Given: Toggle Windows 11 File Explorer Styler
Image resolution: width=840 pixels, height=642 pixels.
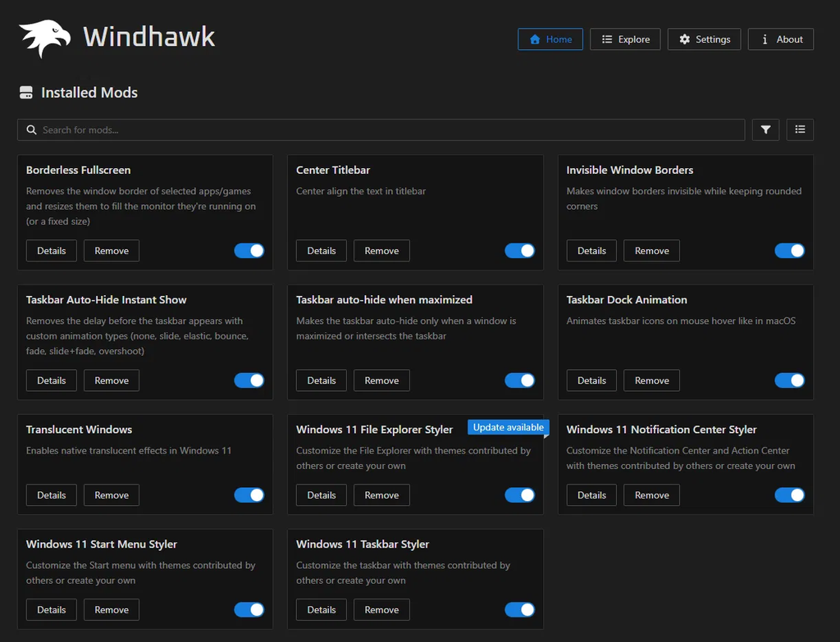Looking at the screenshot, I should point(519,494).
